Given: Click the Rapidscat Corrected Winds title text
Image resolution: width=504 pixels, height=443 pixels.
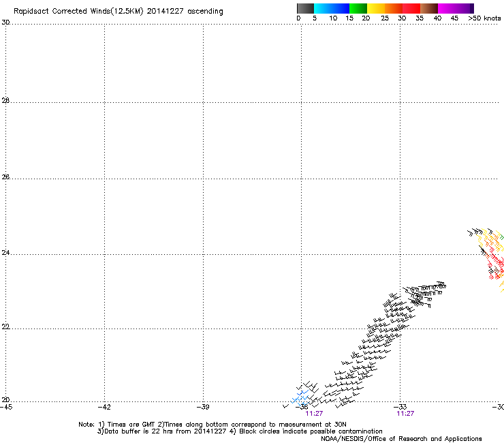Looking at the screenshot, I should pyautogui.click(x=119, y=12).
